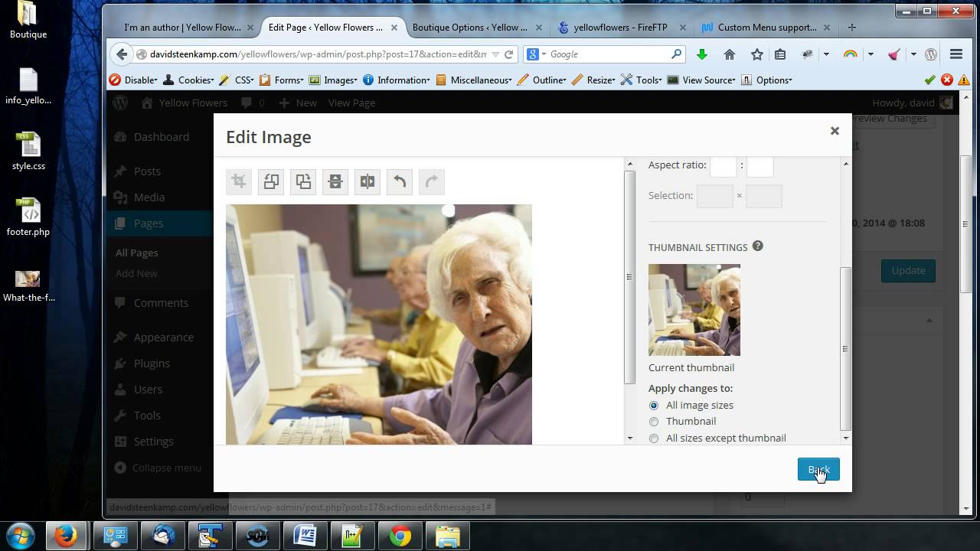The image size is (980, 551).
Task: Open new browser tab
Action: tap(852, 28)
